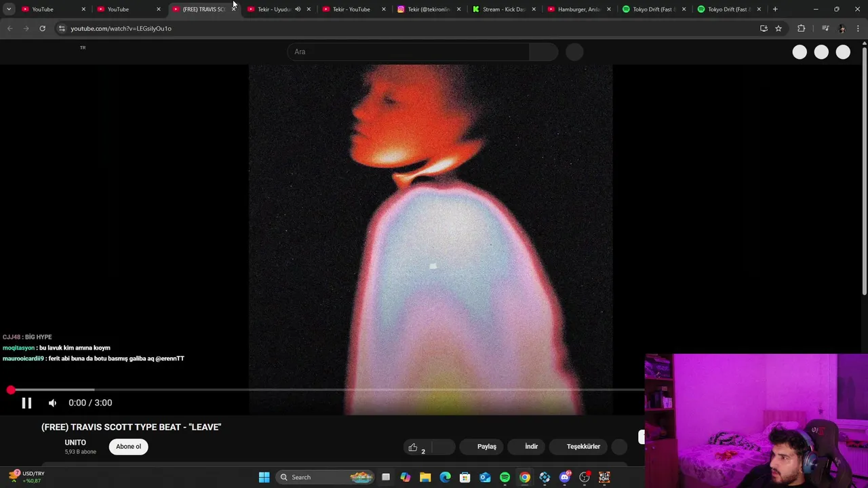Open the Chrome three-dot menu

pos(858,28)
